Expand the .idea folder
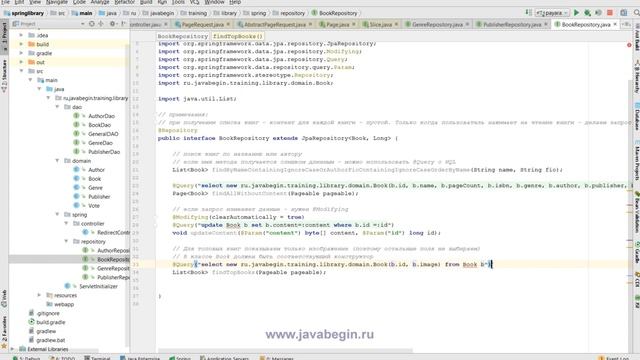640x360 pixels. pos(21,36)
